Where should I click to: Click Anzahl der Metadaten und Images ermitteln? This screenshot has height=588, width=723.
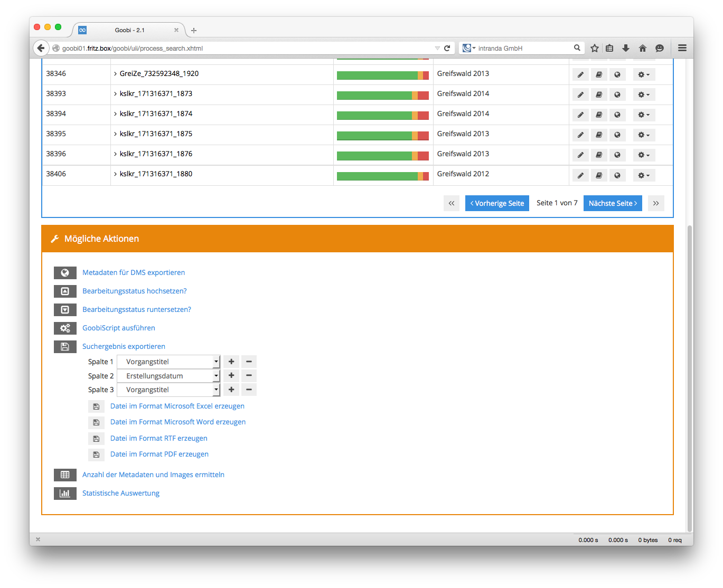pos(153,475)
